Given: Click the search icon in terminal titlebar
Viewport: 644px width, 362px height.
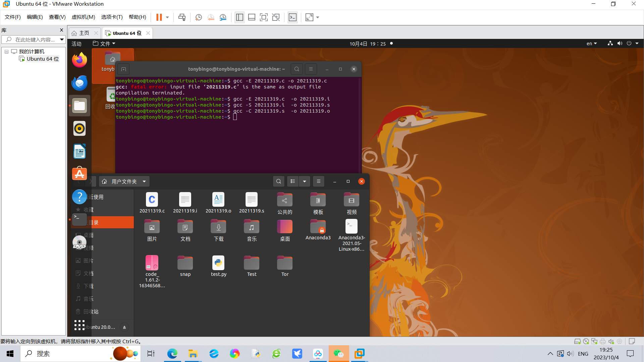Looking at the screenshot, I should point(297,69).
